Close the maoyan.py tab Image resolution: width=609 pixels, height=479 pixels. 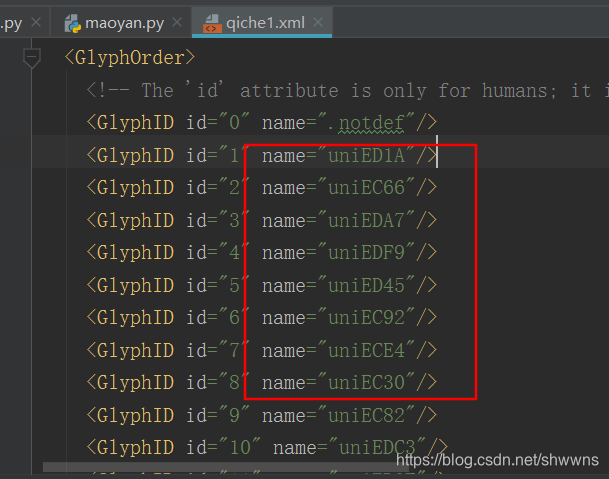tap(177, 23)
